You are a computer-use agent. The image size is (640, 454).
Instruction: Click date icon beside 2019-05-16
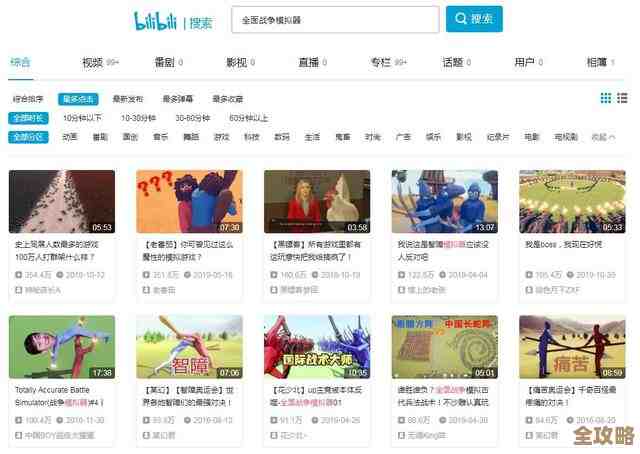187,275
